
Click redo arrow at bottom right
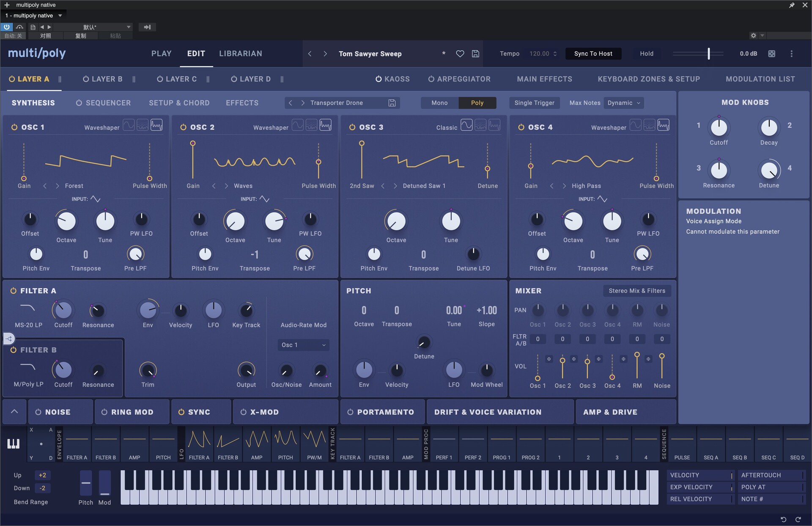[798, 519]
